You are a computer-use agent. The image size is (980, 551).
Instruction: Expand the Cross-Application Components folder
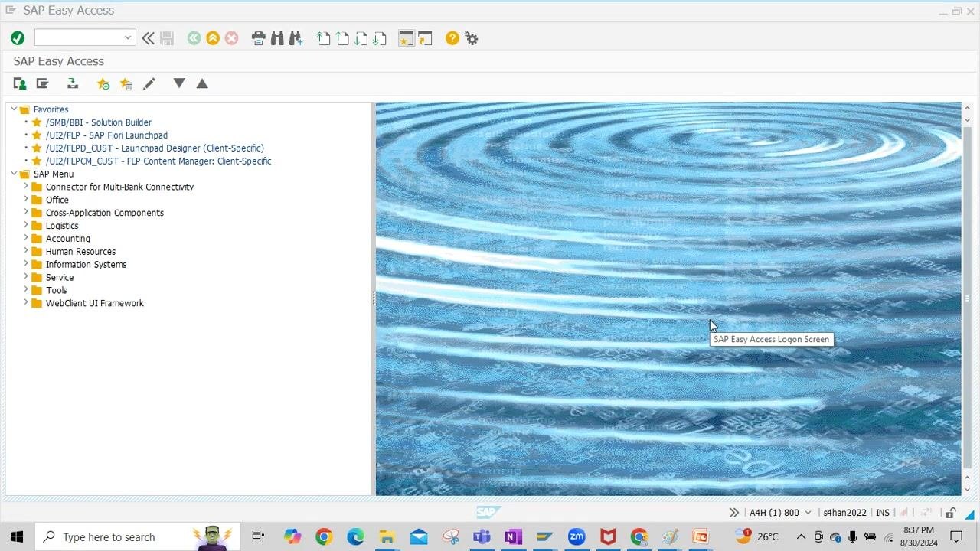click(26, 213)
